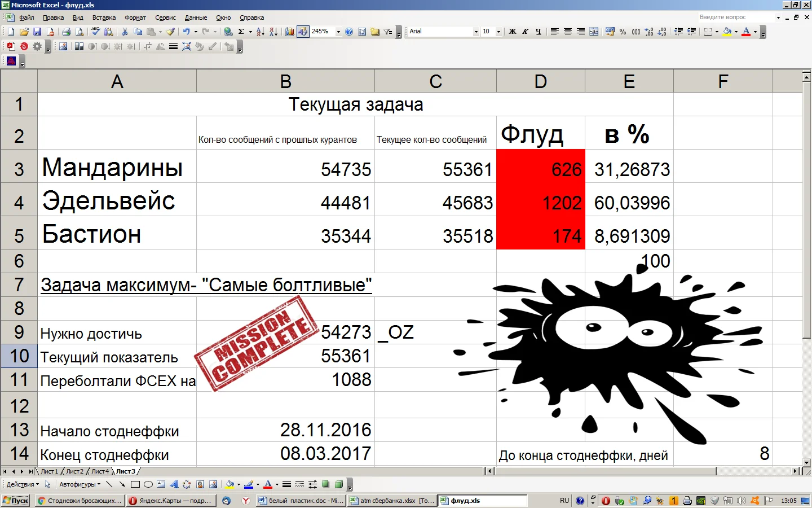
Task: Switch to atm сбербанка.xlsx taskbar window
Action: click(x=392, y=501)
